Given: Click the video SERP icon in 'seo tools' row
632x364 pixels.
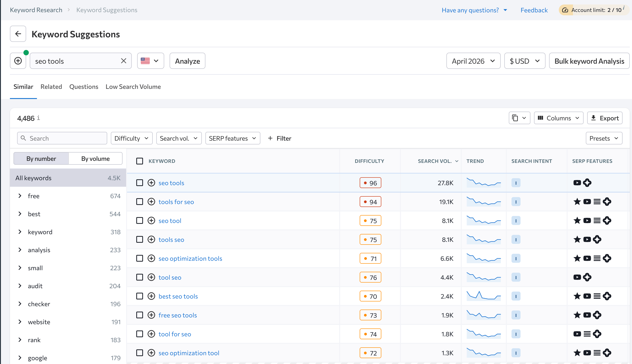Looking at the screenshot, I should pyautogui.click(x=577, y=183).
